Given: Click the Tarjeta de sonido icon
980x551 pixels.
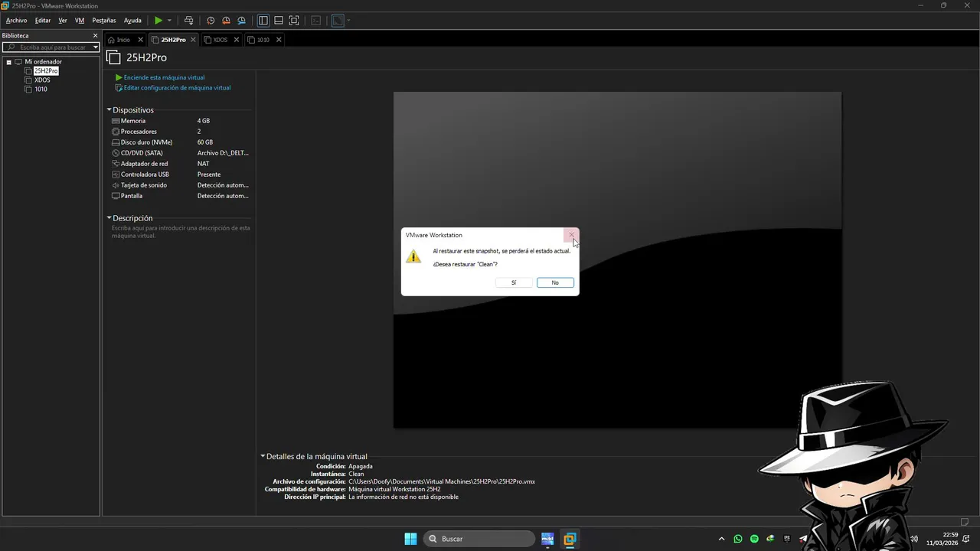Looking at the screenshot, I should pyautogui.click(x=116, y=185).
